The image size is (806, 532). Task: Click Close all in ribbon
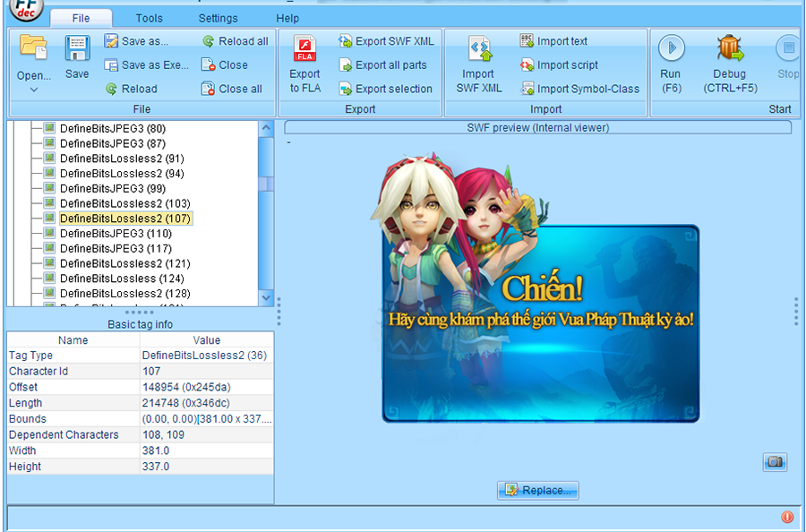[x=232, y=89]
